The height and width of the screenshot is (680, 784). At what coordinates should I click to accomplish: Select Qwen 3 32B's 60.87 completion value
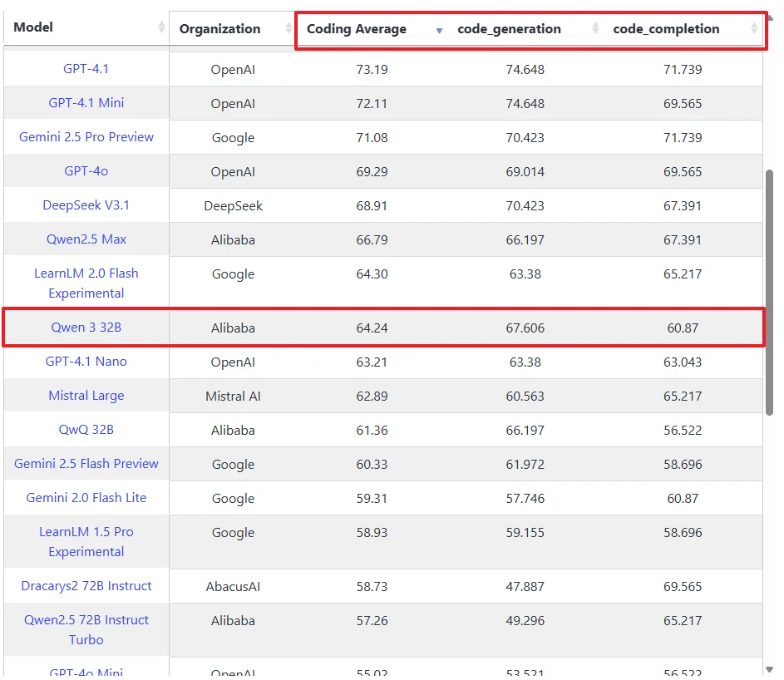[683, 328]
